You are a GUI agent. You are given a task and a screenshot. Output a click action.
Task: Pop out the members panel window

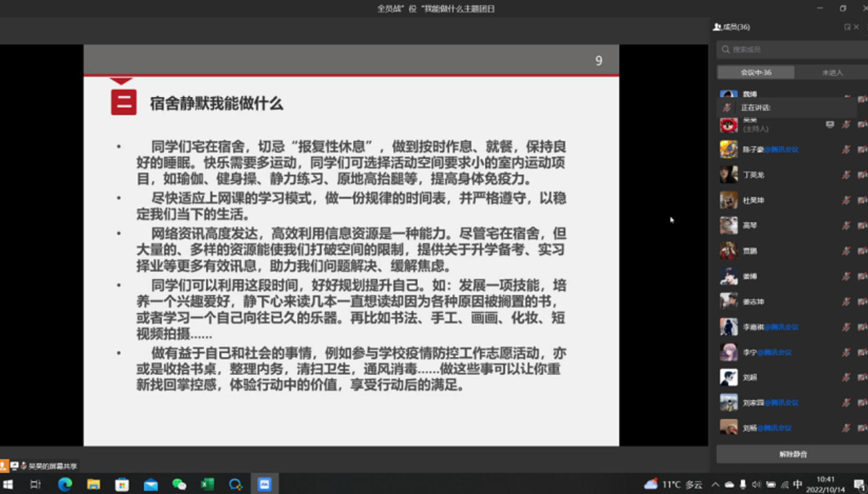[847, 27]
